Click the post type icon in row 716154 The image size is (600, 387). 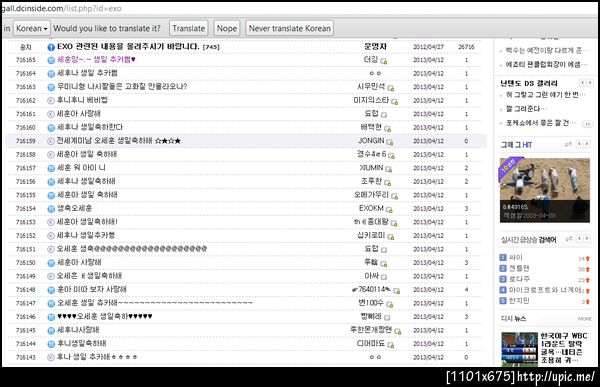point(51,209)
